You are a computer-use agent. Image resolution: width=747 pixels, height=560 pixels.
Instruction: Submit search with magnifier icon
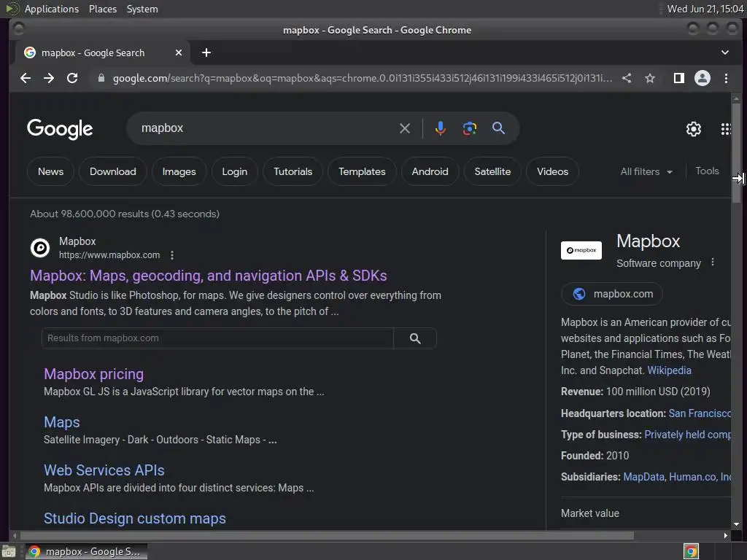point(498,128)
